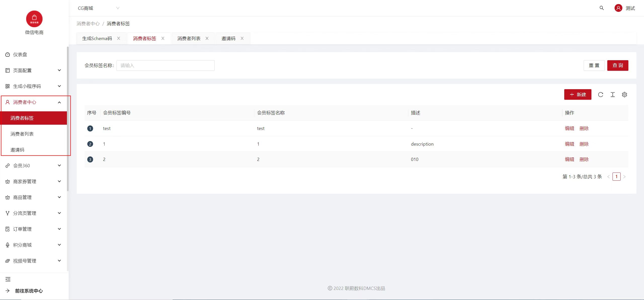Delete the row described 010
The width and height of the screenshot is (644, 300).
[584, 159]
